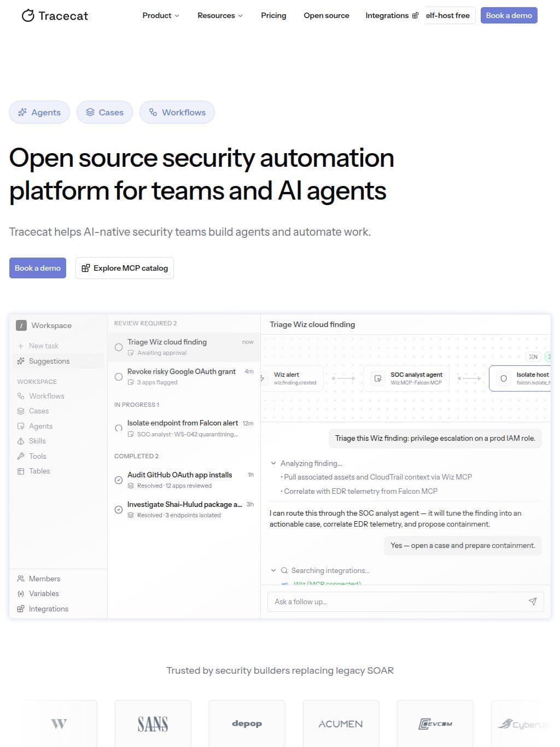Toggle status circle for Revoke risky Google OAuth grant
The image size is (560, 747).
pyautogui.click(x=119, y=377)
